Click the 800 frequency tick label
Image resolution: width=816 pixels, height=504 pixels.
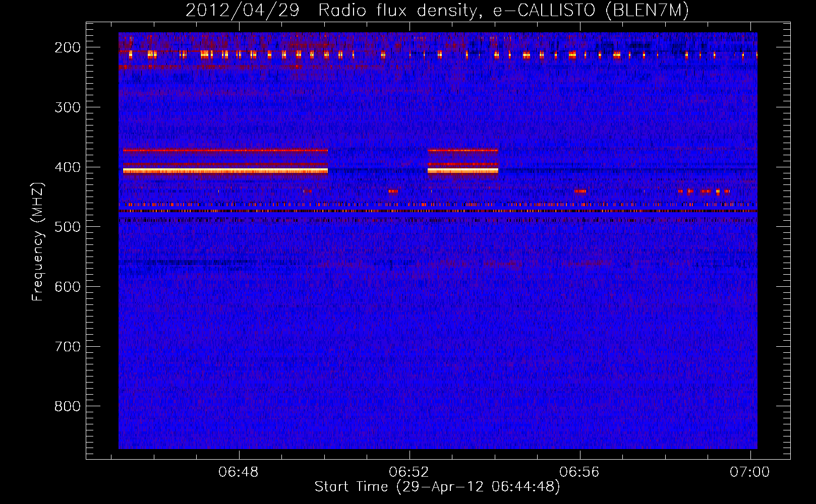tap(68, 406)
